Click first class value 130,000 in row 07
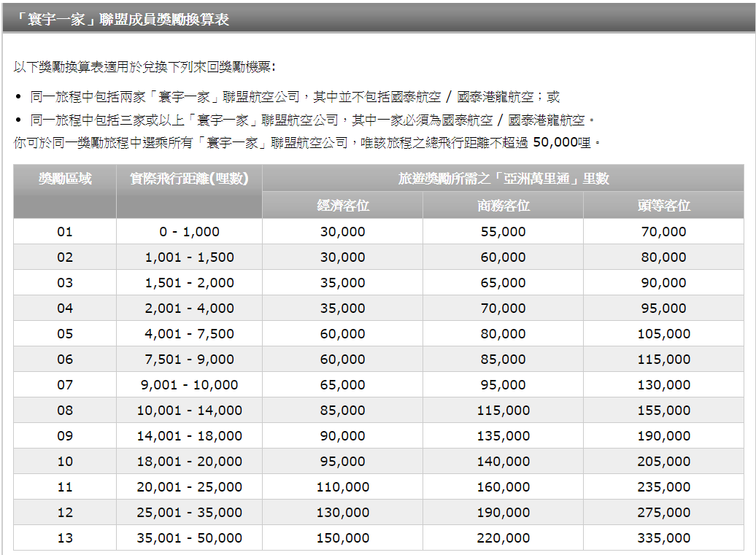 point(664,385)
